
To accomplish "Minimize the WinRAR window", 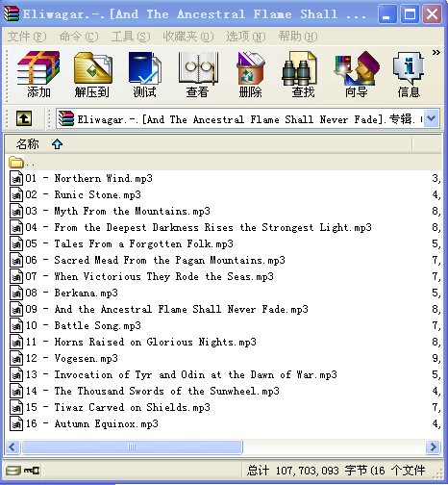I will point(387,14).
